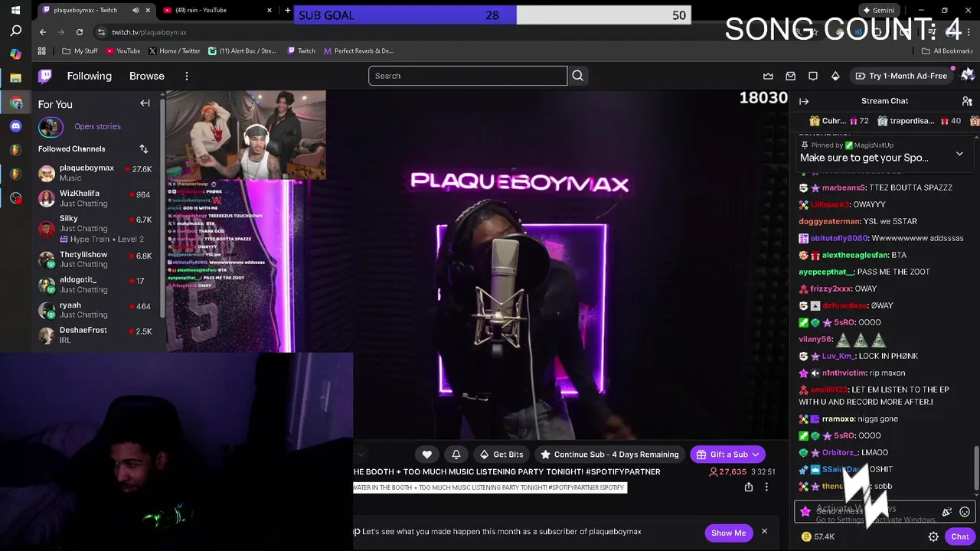Select the plaqueboymax Twitch tab
Screen dimensions: 980x551
94,10
